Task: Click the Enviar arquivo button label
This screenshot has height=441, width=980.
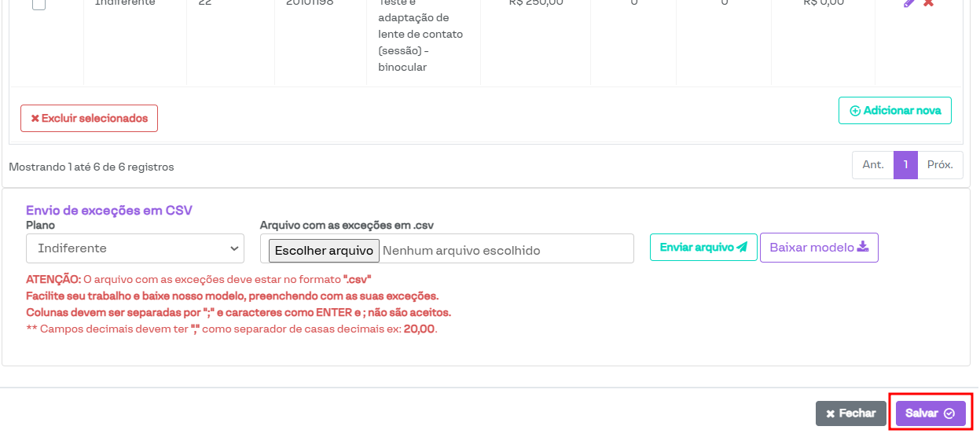Action: click(696, 248)
